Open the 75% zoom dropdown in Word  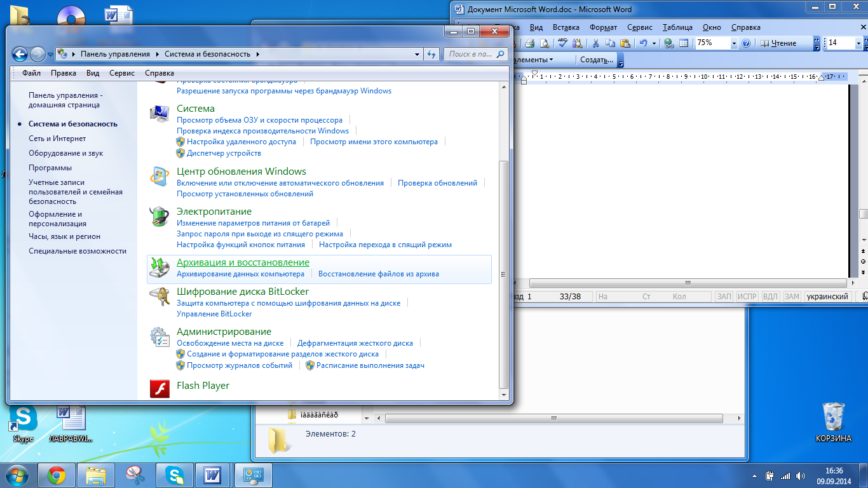coord(733,43)
